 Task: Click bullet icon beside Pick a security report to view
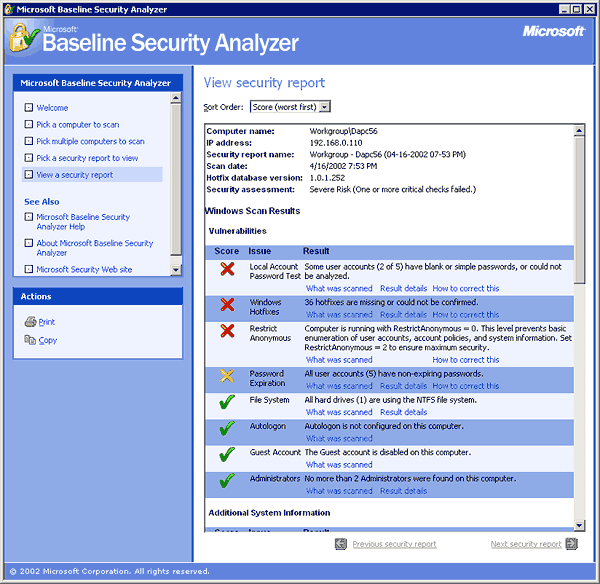[x=29, y=158]
